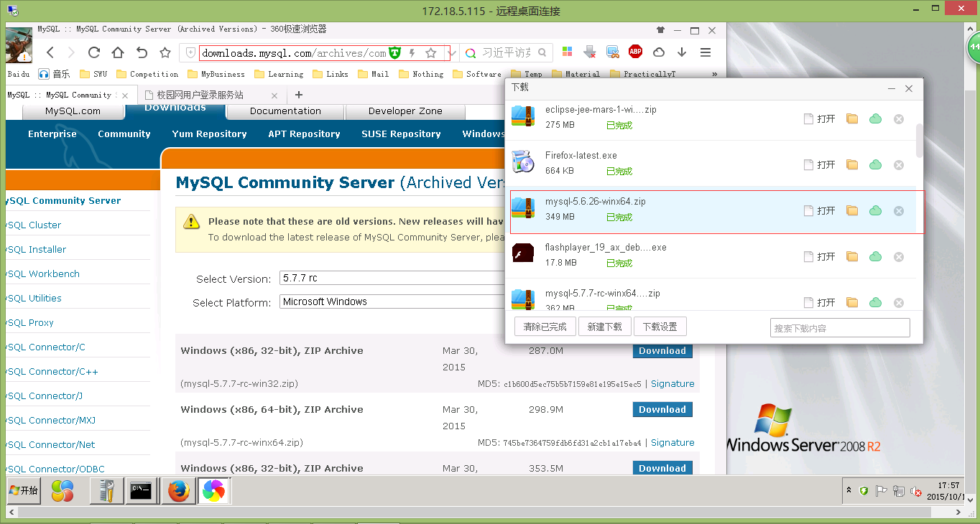Click the red-x download arrow extension icon
Screen dimensions: 980x524
tap(590, 52)
